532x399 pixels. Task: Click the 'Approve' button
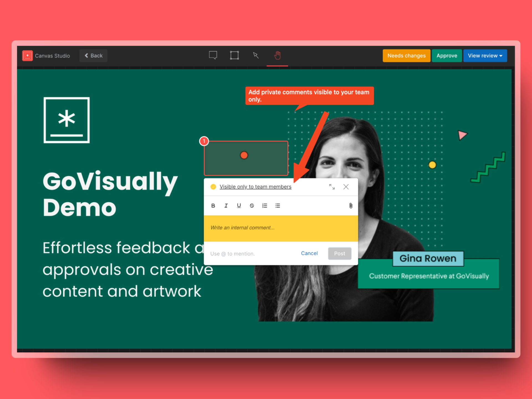pos(447,55)
